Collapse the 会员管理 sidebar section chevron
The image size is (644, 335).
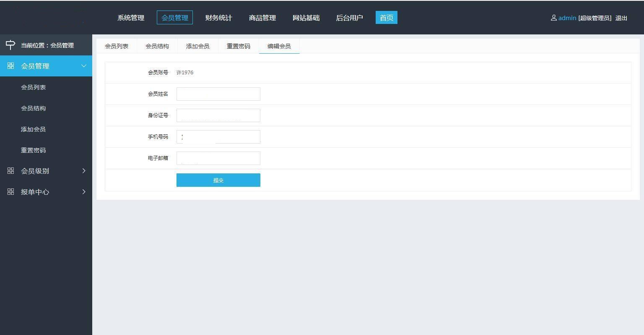point(84,66)
